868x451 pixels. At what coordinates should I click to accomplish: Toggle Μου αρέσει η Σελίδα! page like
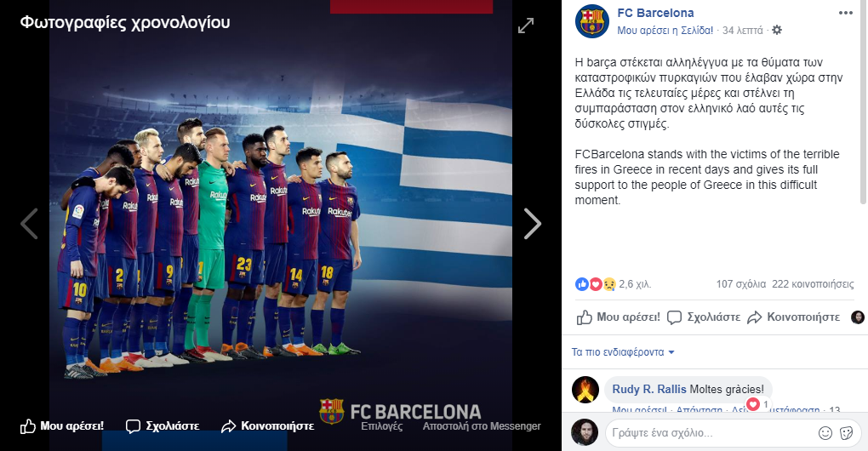[x=665, y=31]
